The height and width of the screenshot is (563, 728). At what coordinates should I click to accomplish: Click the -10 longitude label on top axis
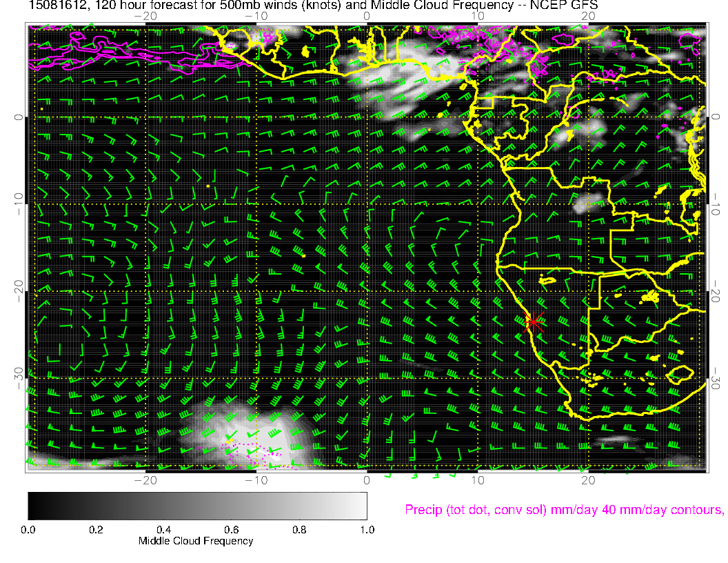click(256, 16)
